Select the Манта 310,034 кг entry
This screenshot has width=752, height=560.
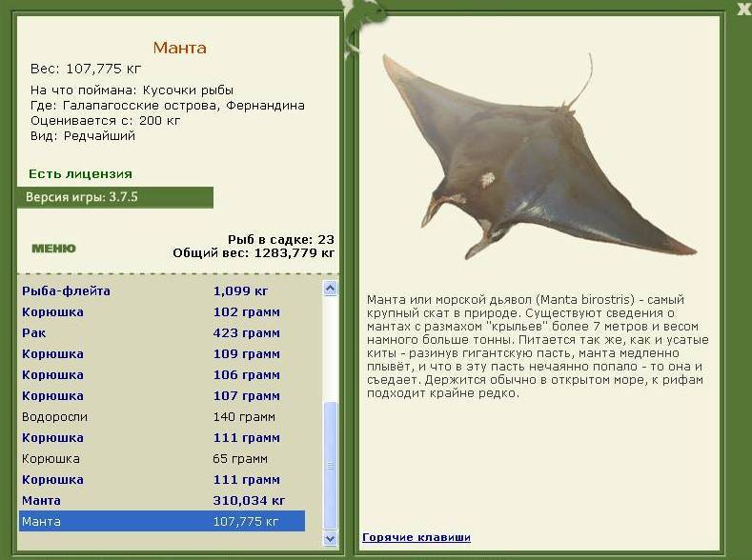(x=162, y=501)
